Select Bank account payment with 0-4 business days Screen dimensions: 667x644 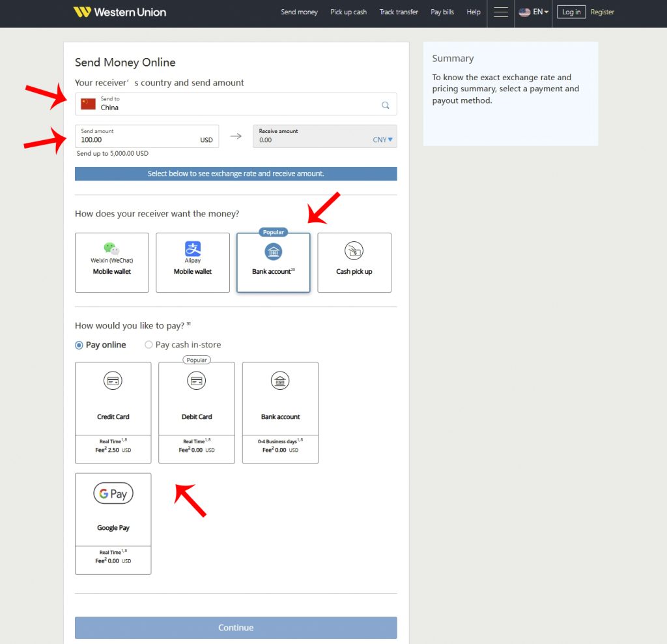click(x=280, y=413)
